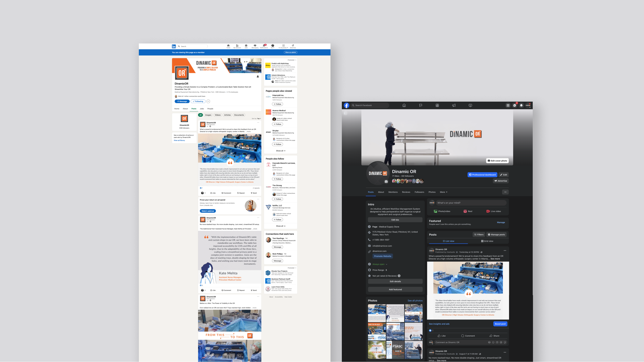This screenshot has width=644, height=362.
Task: Select the All posts filter chip
Action: click(200, 115)
